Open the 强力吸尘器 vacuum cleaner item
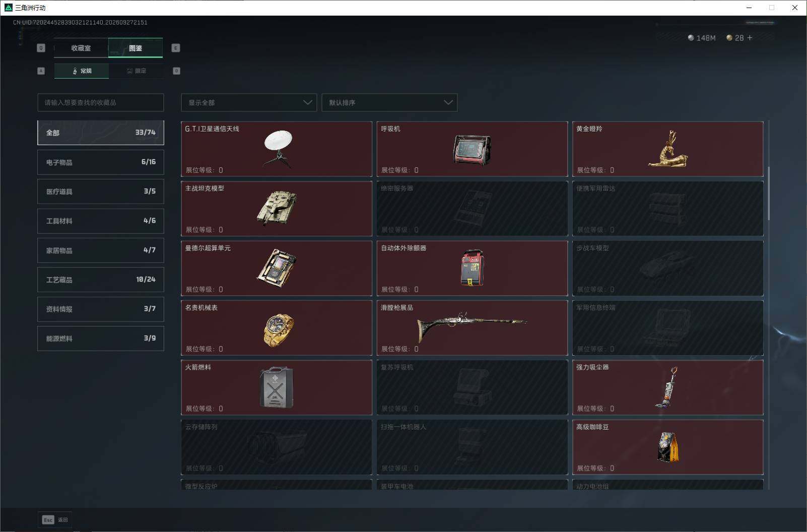The image size is (807, 532). 668,387
